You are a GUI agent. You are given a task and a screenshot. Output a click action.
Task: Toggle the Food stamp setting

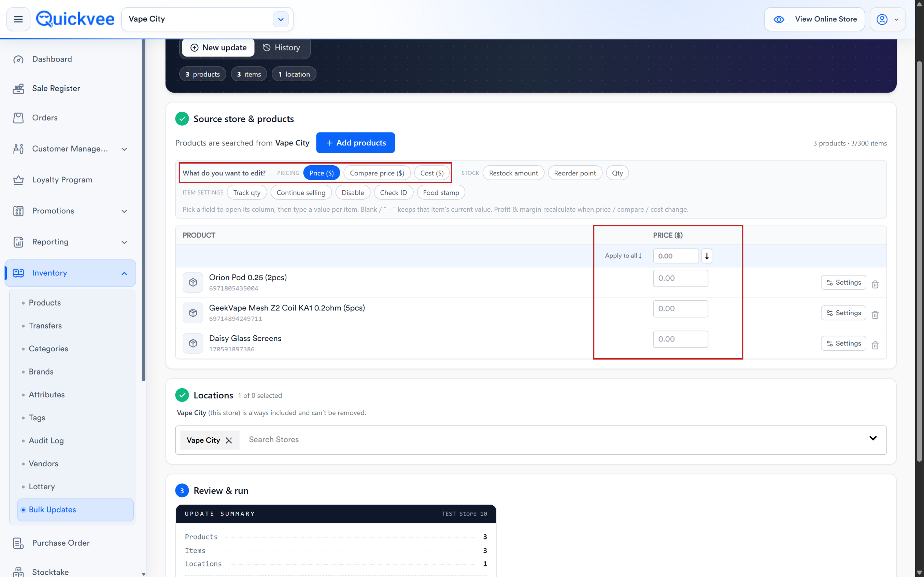(441, 193)
